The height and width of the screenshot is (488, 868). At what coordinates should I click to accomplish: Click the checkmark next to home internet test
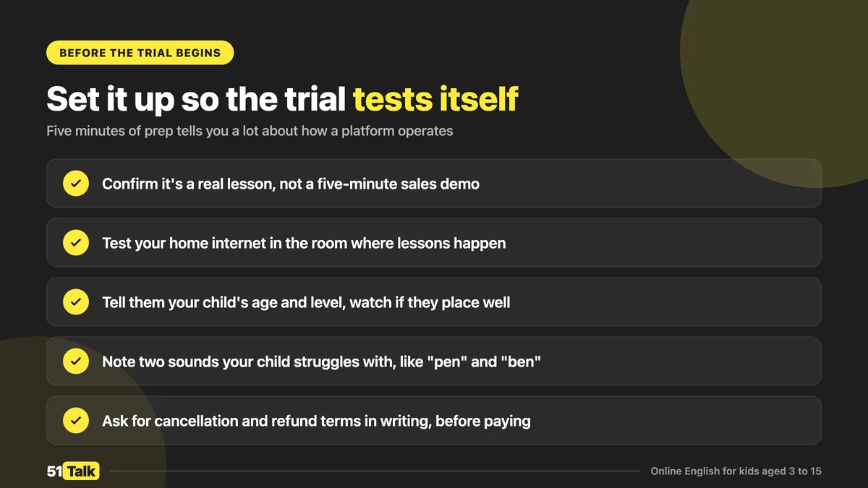pos(75,243)
